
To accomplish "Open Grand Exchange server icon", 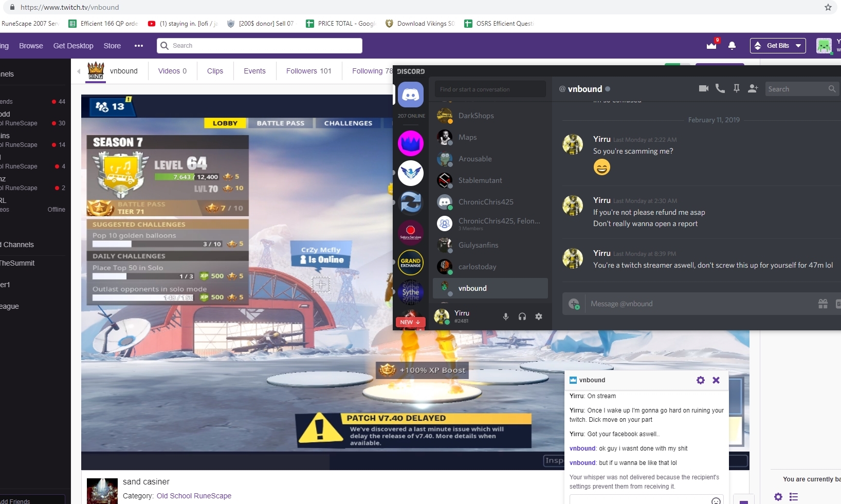I will tap(410, 263).
